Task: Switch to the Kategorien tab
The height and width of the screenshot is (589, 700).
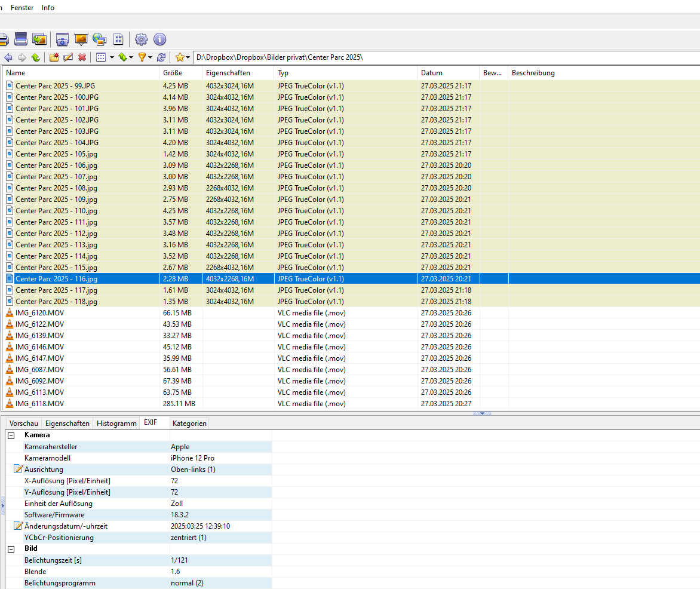Action: 189,424
